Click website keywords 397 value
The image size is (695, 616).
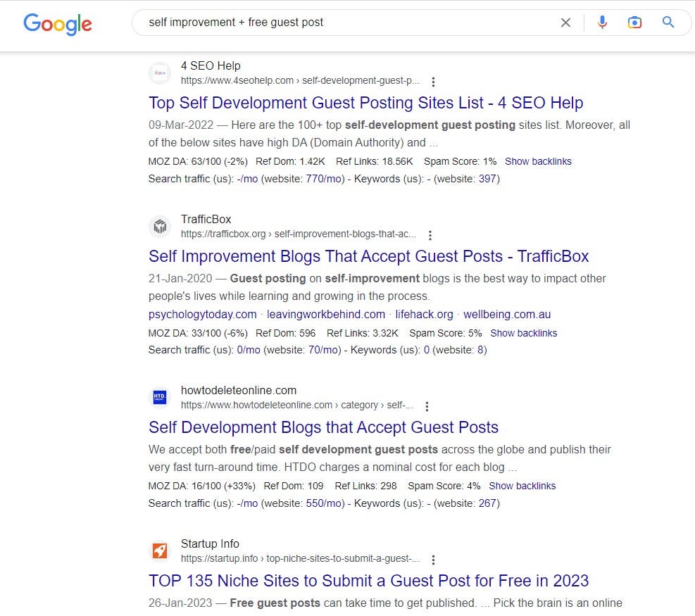point(487,179)
